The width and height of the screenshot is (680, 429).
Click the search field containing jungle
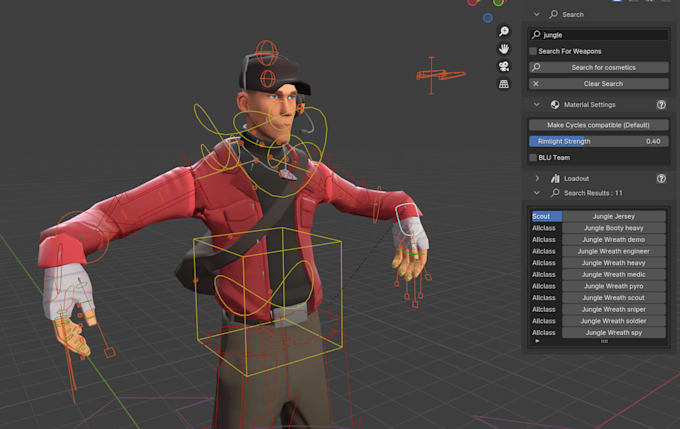click(x=598, y=35)
